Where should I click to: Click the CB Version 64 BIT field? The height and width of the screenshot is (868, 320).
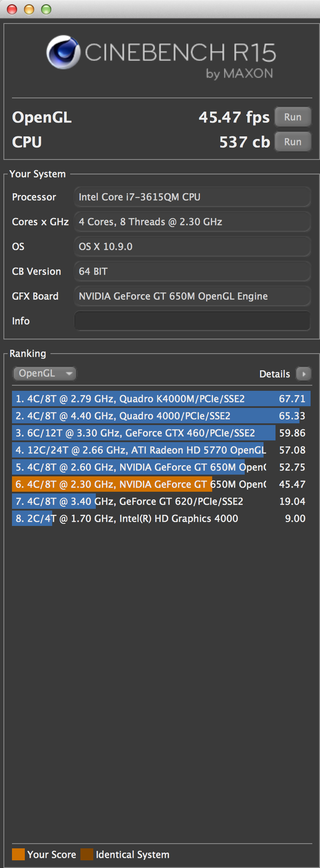[x=192, y=271]
